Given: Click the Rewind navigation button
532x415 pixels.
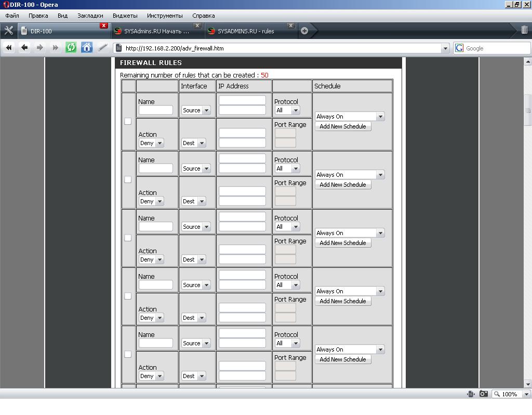Looking at the screenshot, I should coord(9,47).
